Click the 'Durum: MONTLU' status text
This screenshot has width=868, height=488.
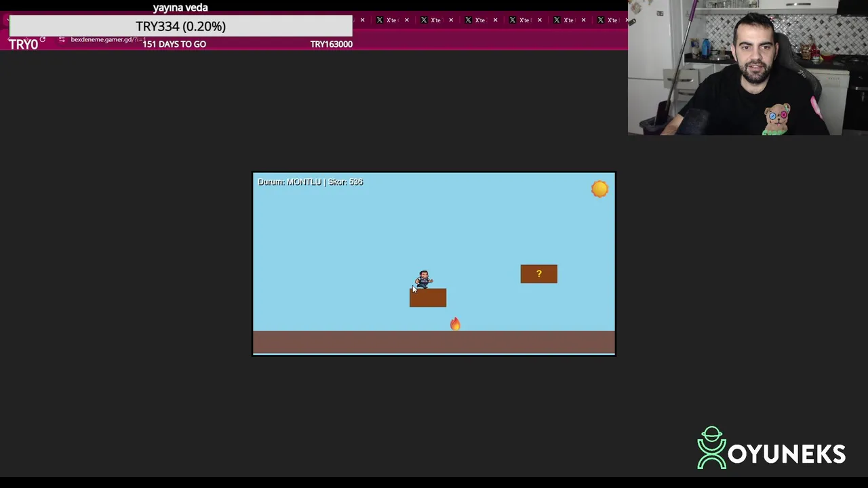(290, 182)
